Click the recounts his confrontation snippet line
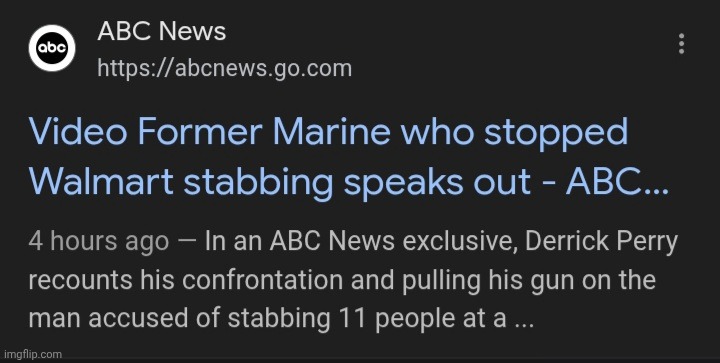 211,280
